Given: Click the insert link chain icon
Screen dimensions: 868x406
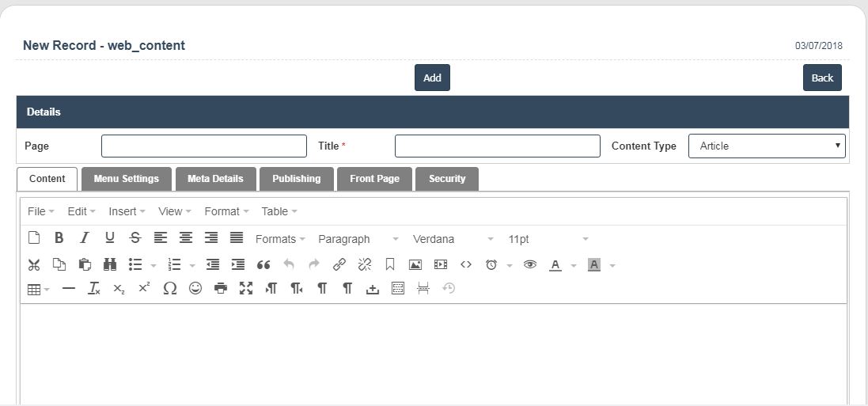Looking at the screenshot, I should (x=339, y=264).
